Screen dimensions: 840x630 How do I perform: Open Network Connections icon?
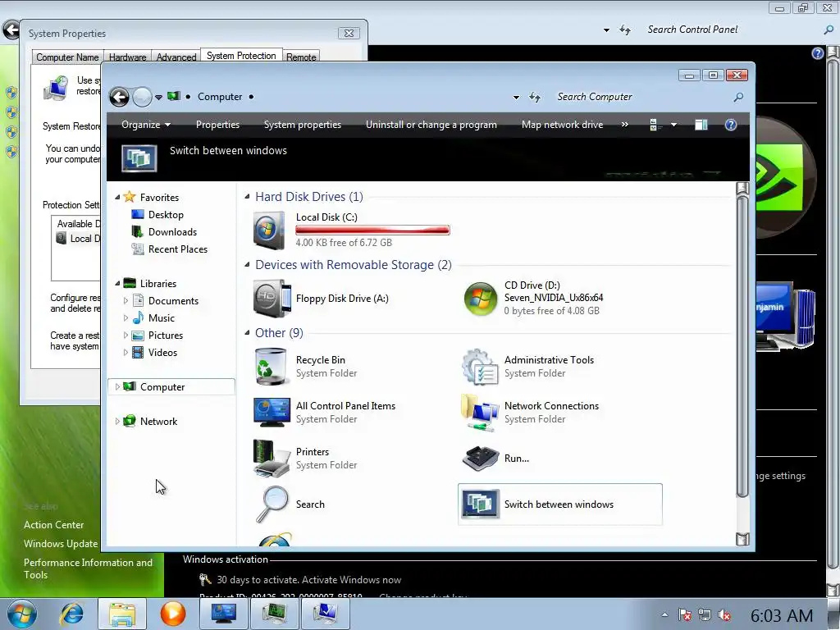click(x=479, y=413)
